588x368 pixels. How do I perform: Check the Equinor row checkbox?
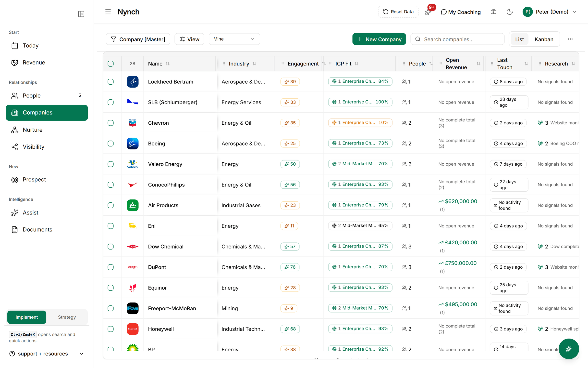click(x=111, y=288)
